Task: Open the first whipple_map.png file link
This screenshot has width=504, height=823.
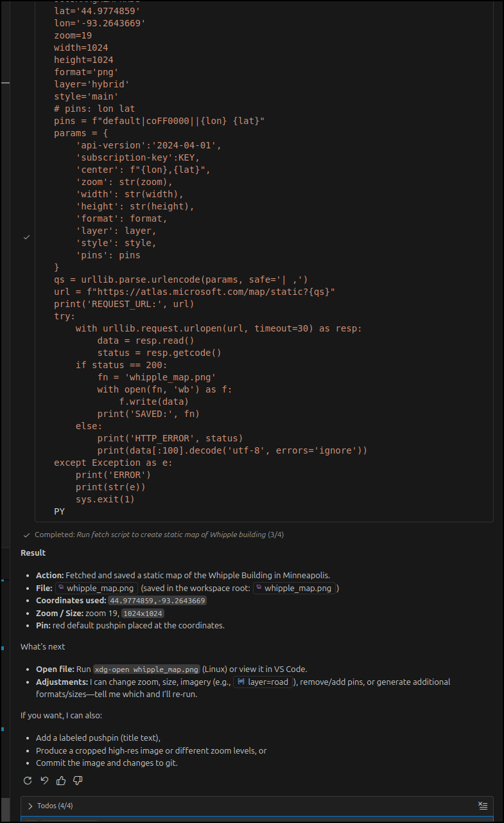Action: (x=96, y=588)
